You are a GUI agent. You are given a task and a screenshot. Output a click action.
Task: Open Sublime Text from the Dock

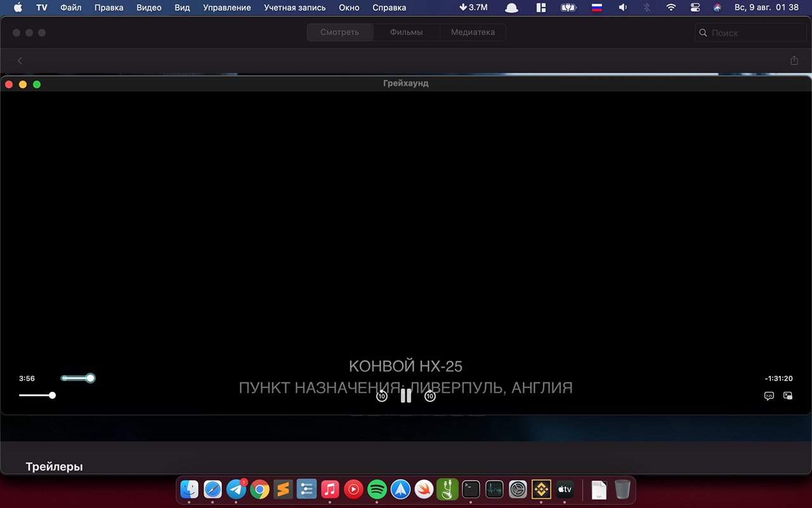click(x=283, y=489)
